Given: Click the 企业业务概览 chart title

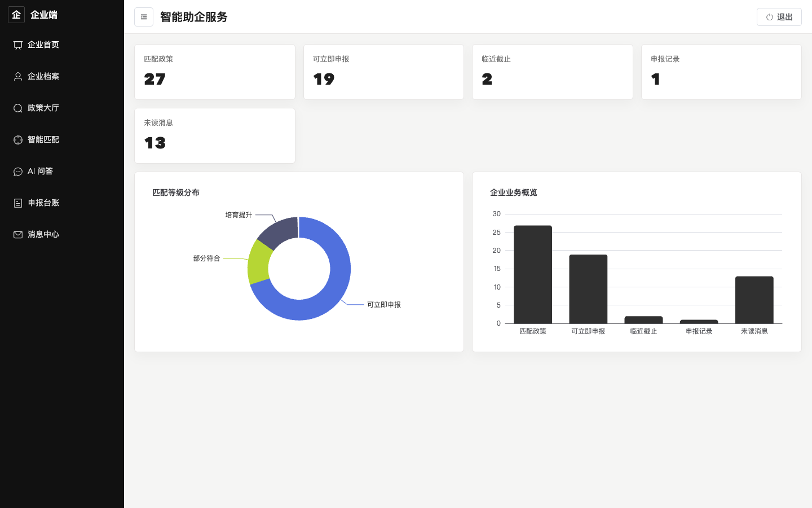Looking at the screenshot, I should (514, 192).
